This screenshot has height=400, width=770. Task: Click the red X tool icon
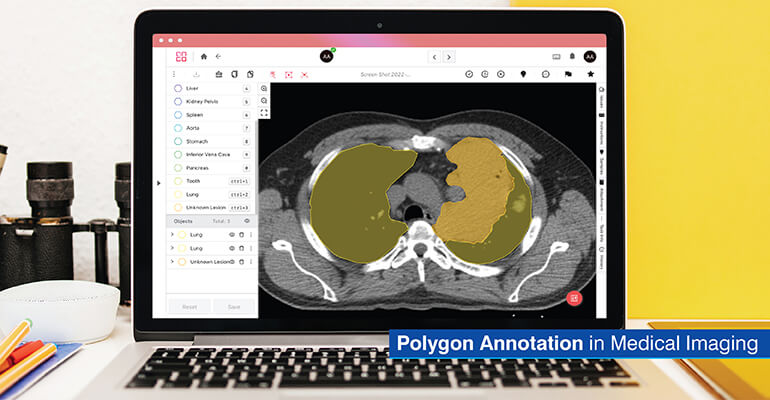pos(304,75)
